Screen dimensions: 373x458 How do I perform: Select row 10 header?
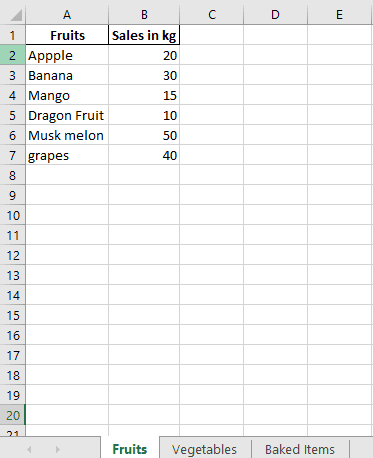pos(12,215)
